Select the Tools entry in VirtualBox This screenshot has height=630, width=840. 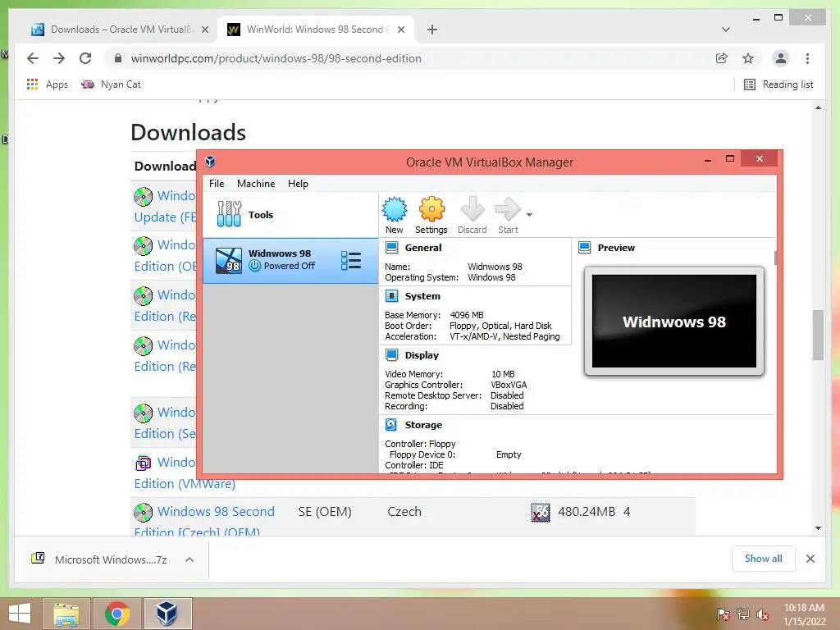(x=290, y=214)
